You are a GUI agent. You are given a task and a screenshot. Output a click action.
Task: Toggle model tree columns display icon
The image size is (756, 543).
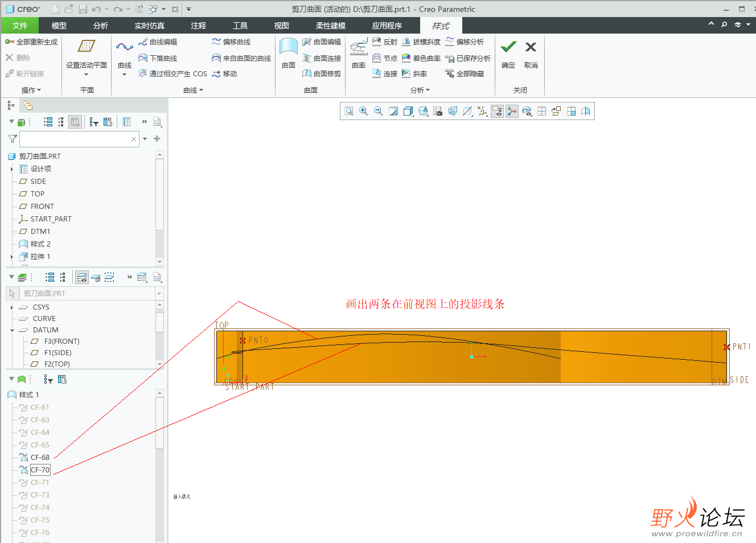pyautogui.click(x=75, y=122)
